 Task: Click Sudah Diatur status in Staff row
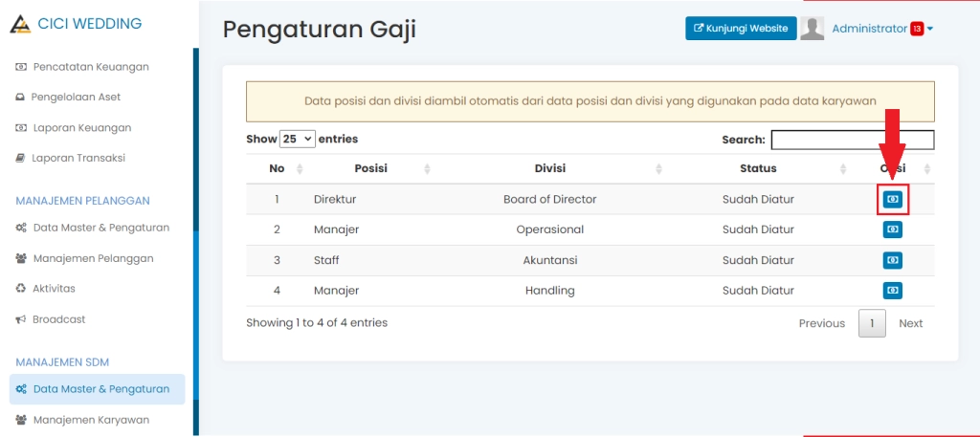coord(758,260)
